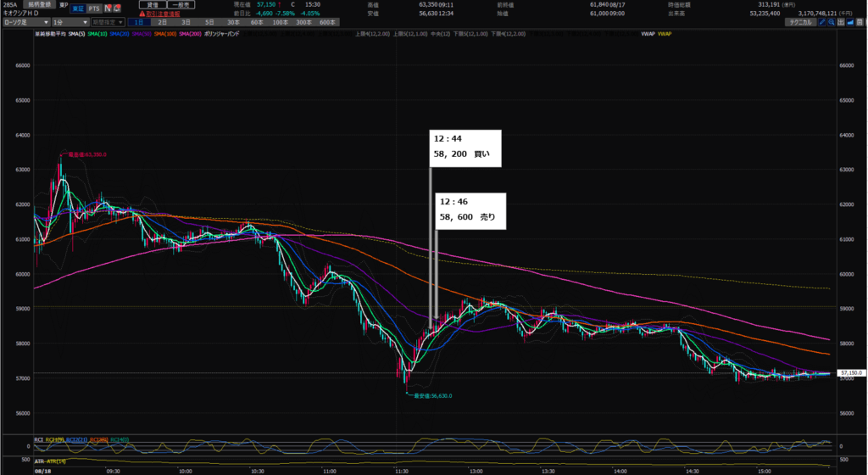Screen dimensions: 868x475
Task: Switch market to PTS
Action: click(94, 8)
